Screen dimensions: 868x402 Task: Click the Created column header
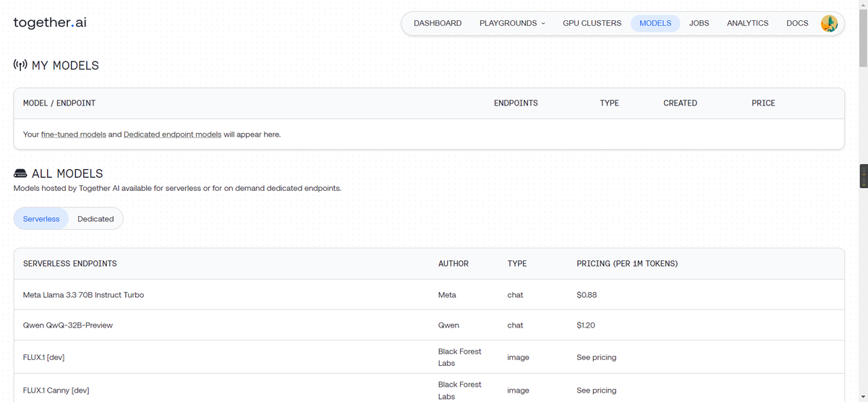click(680, 103)
